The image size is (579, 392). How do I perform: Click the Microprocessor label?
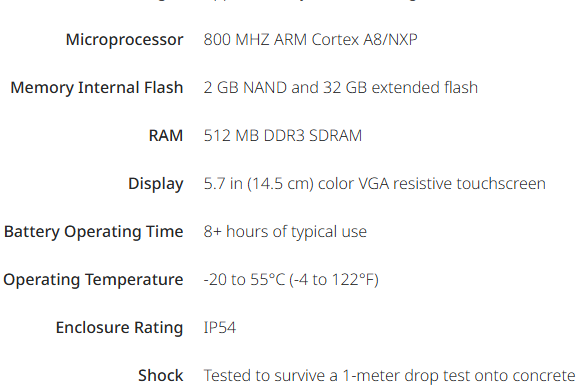[124, 39]
